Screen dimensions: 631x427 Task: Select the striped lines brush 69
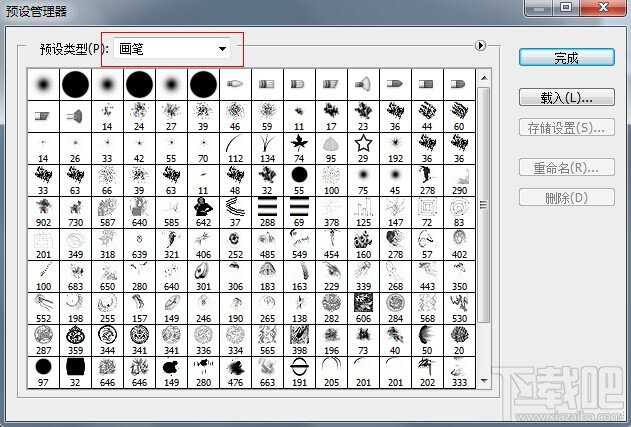(299, 212)
